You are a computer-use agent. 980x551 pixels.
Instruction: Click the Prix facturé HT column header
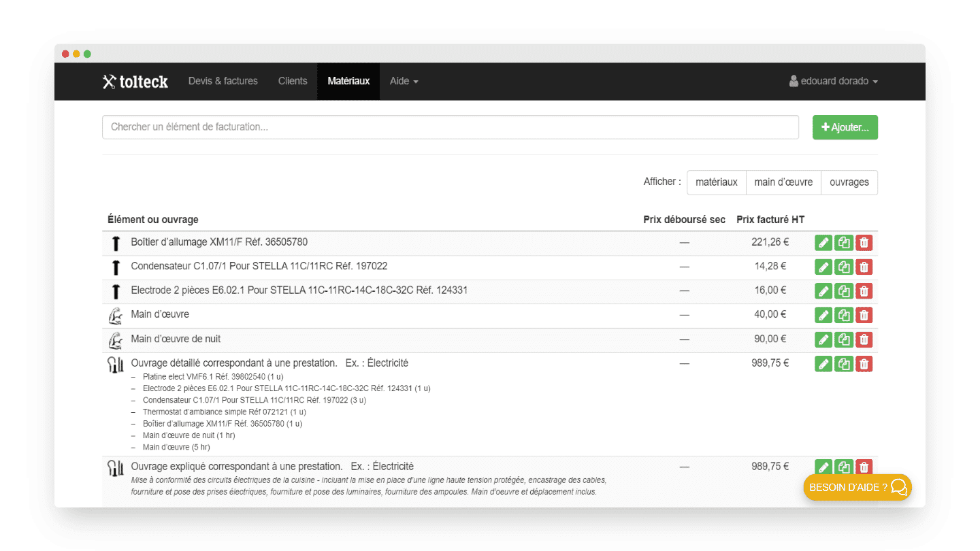point(770,220)
